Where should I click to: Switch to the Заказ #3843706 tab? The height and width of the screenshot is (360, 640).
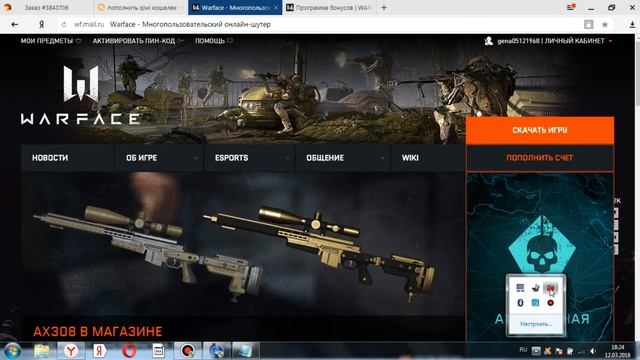click(x=46, y=7)
